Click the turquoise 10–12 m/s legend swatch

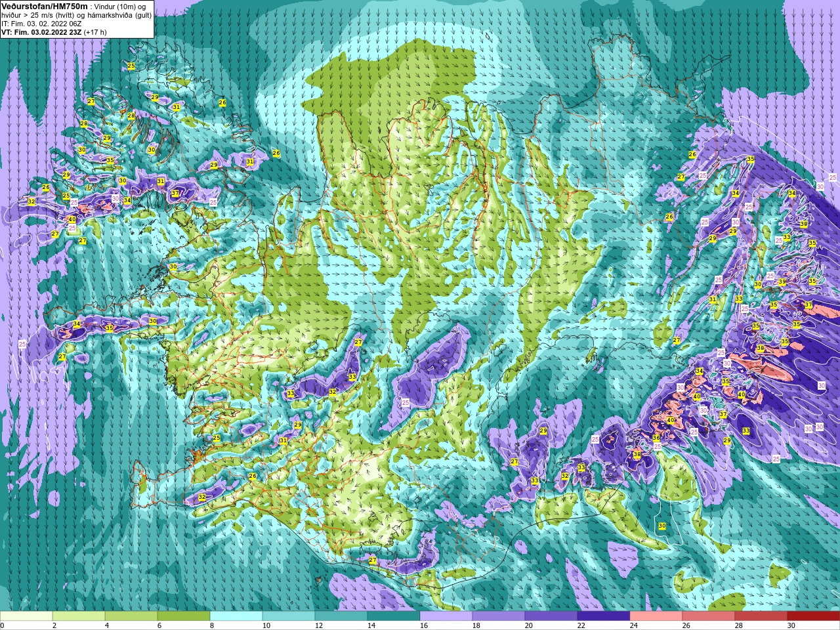tap(289, 616)
